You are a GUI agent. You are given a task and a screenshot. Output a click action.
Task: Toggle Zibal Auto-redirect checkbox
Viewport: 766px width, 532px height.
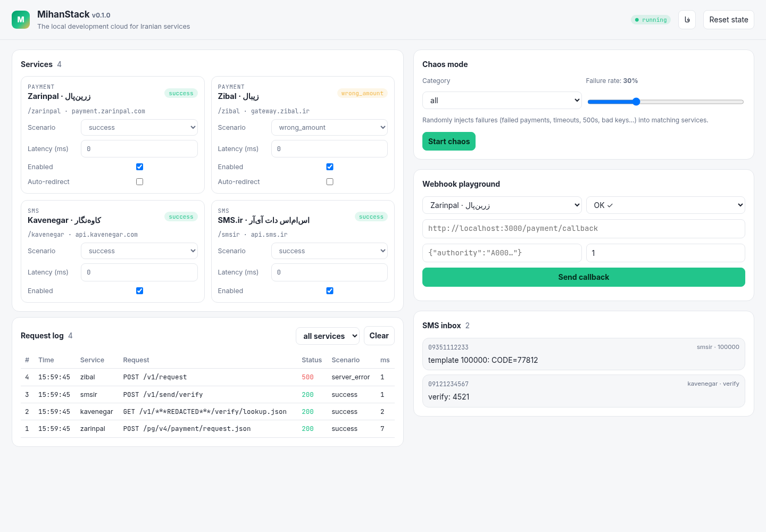(x=330, y=182)
